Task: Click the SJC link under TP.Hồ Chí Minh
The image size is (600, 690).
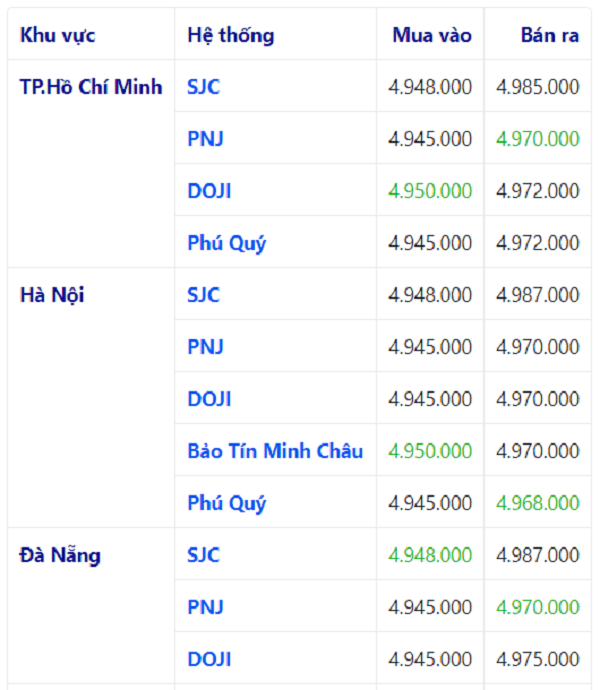Action: point(203,87)
